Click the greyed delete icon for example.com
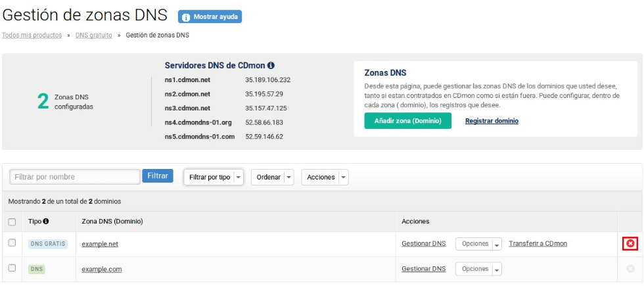The image size is (644, 286). coord(630,269)
